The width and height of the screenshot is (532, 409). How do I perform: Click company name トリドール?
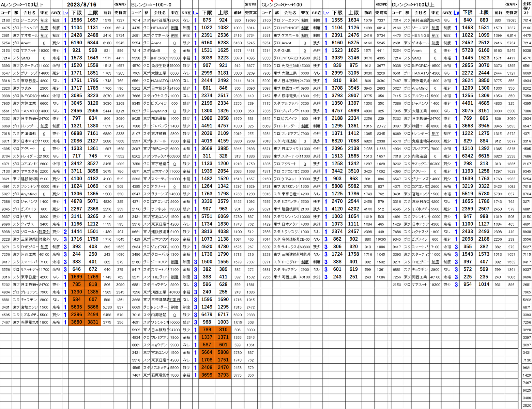[159, 141]
